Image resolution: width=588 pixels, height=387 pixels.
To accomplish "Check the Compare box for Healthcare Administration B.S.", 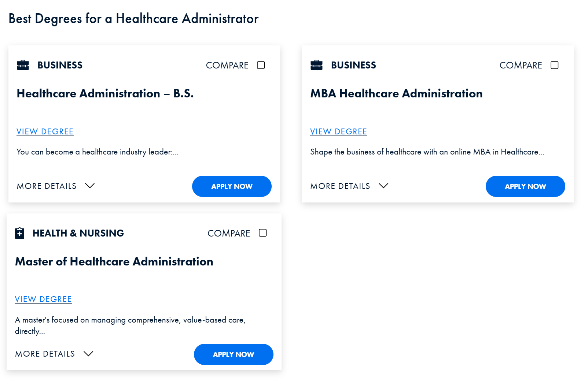I will pos(261,65).
